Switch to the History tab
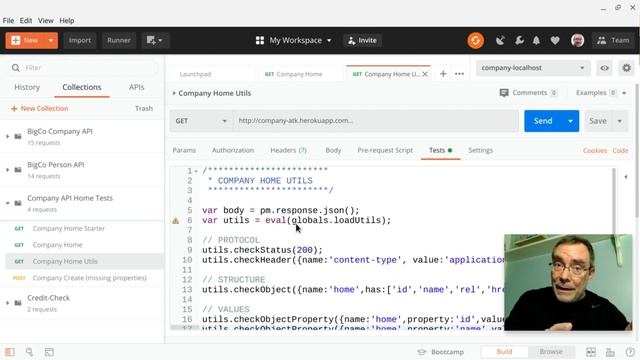Image resolution: width=640 pixels, height=360 pixels. pyautogui.click(x=27, y=87)
